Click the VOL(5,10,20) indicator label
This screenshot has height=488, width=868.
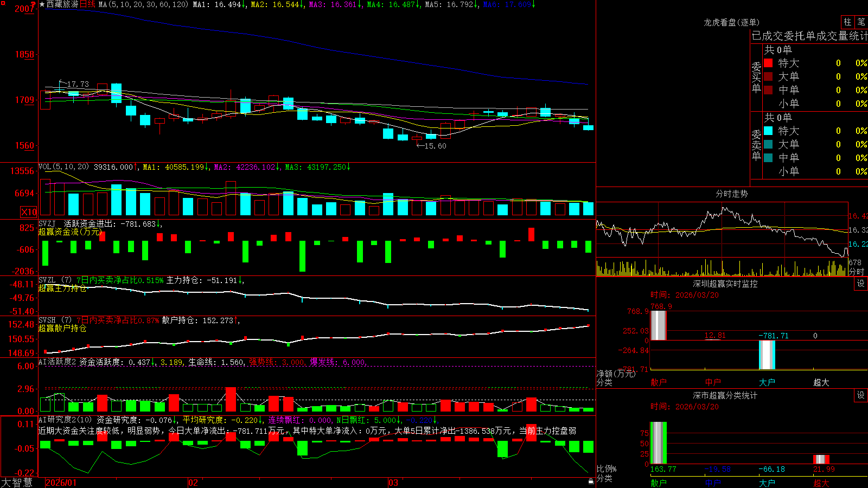[x=63, y=167]
